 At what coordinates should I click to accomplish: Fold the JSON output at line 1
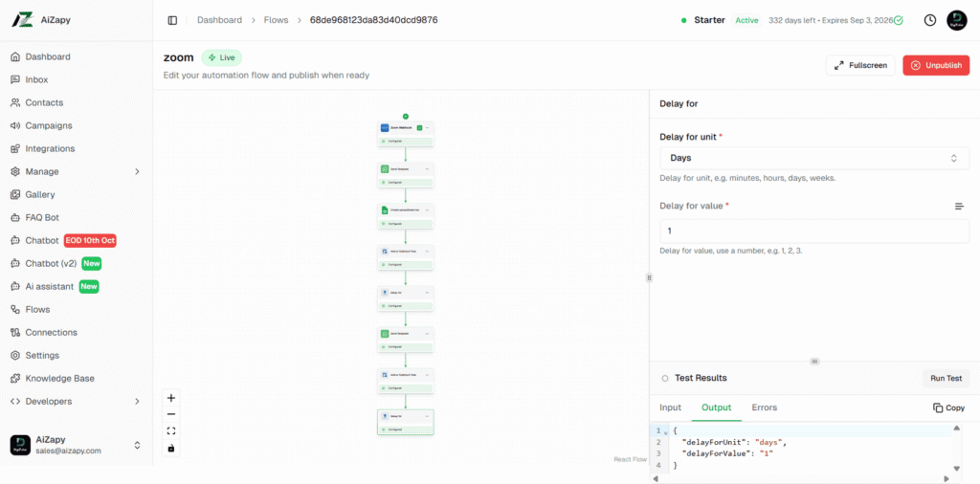click(666, 432)
